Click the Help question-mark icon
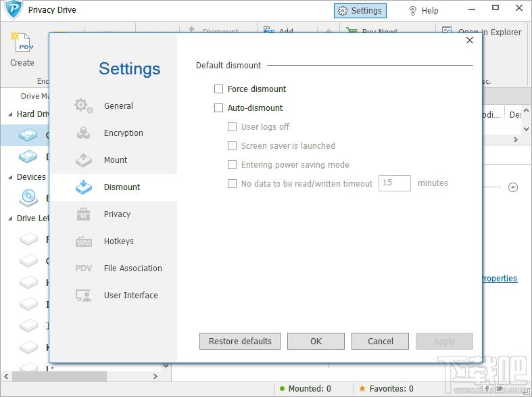This screenshot has height=397, width=532. coord(412,11)
